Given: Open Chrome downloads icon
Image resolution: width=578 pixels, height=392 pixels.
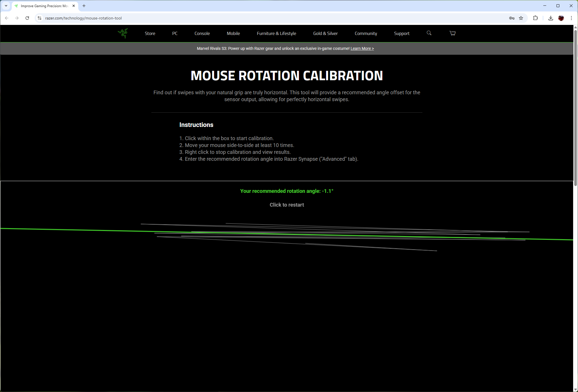Looking at the screenshot, I should point(550,18).
